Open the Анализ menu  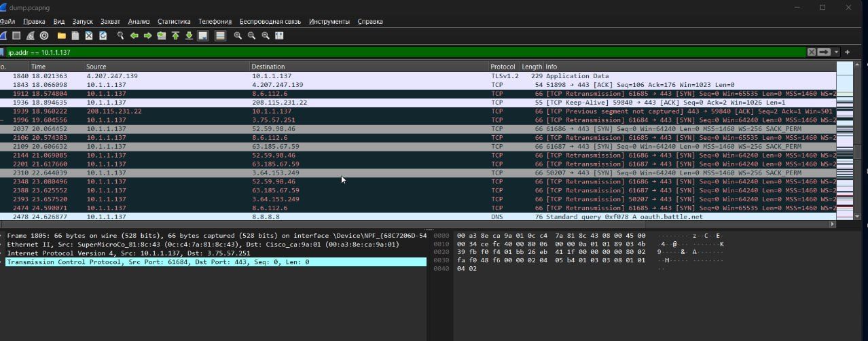point(139,22)
